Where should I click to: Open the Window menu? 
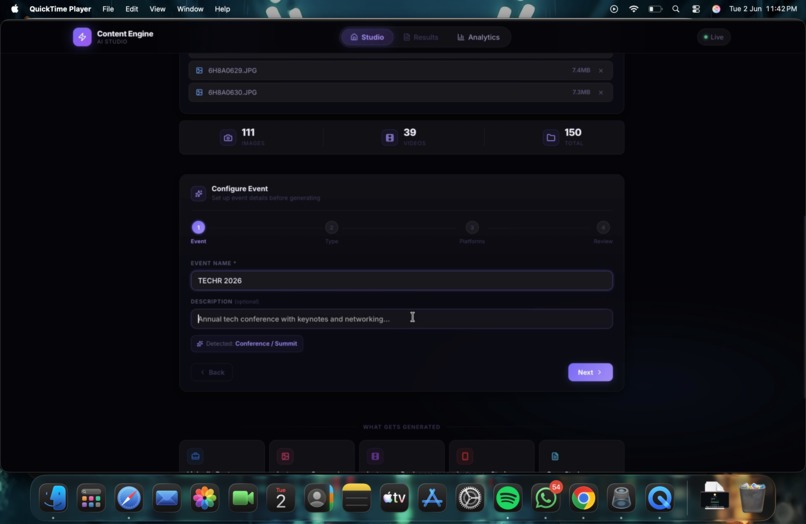[x=190, y=9]
